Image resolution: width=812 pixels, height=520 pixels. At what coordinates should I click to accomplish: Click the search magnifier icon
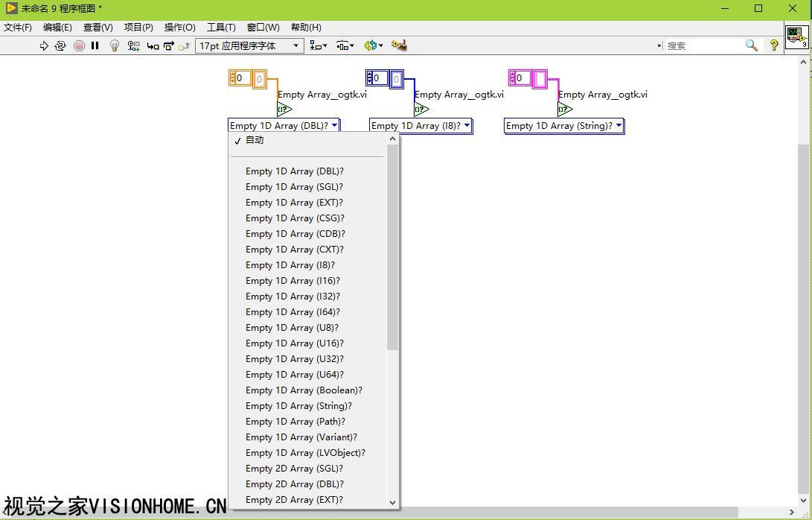coord(752,45)
